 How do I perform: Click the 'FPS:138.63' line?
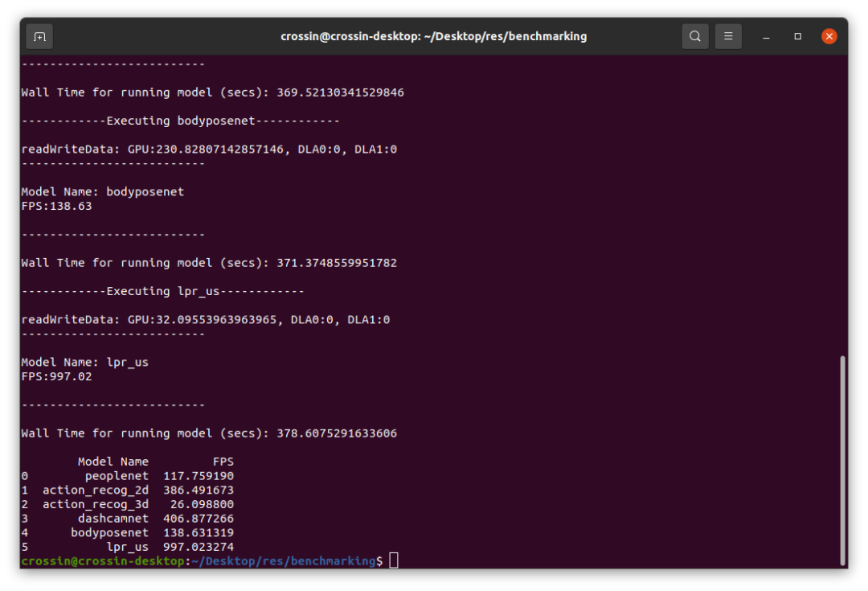(56, 206)
